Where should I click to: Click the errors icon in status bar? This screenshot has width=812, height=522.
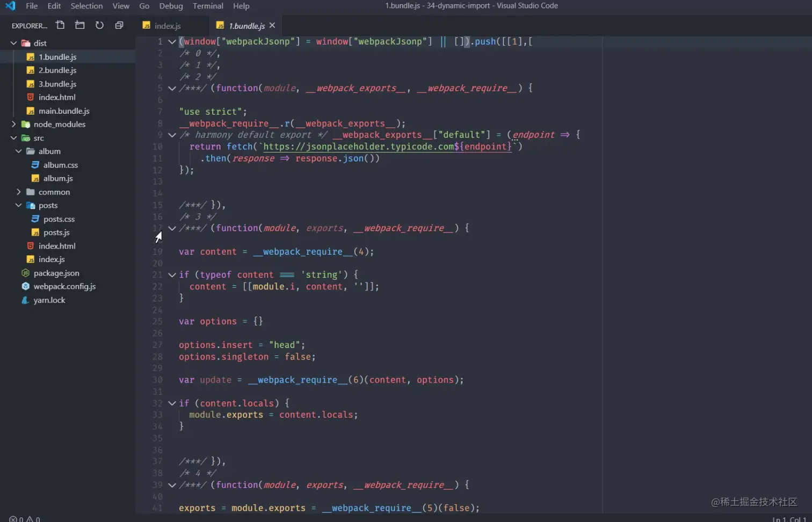13,519
